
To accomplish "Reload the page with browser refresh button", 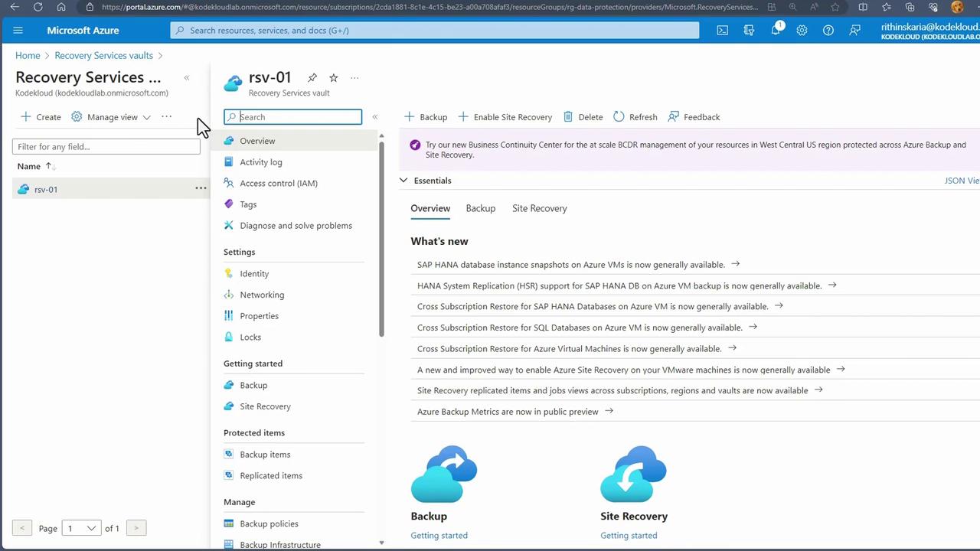I will coord(38,7).
